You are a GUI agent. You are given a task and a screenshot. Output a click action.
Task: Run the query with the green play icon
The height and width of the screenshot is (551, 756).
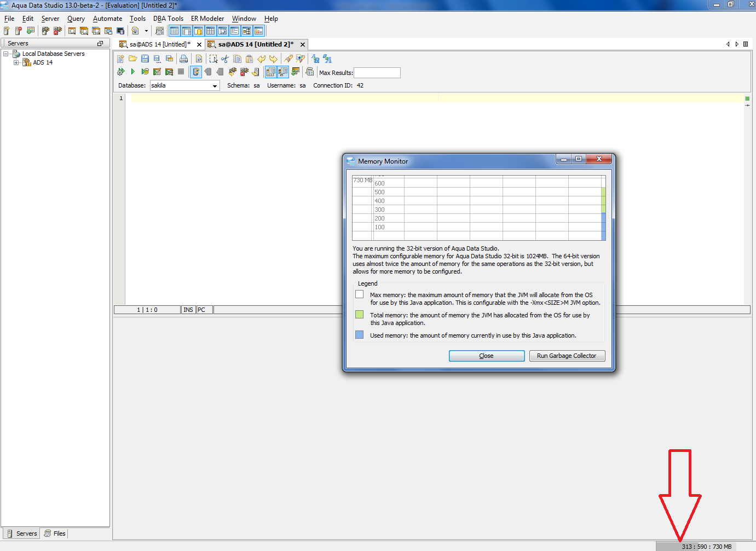[132, 72]
